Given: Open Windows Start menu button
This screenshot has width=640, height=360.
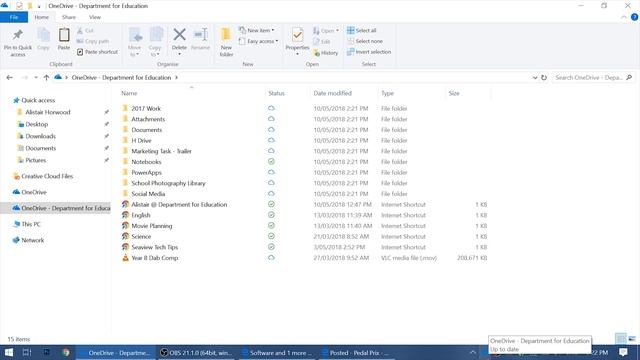Looking at the screenshot, I should [x=9, y=352].
